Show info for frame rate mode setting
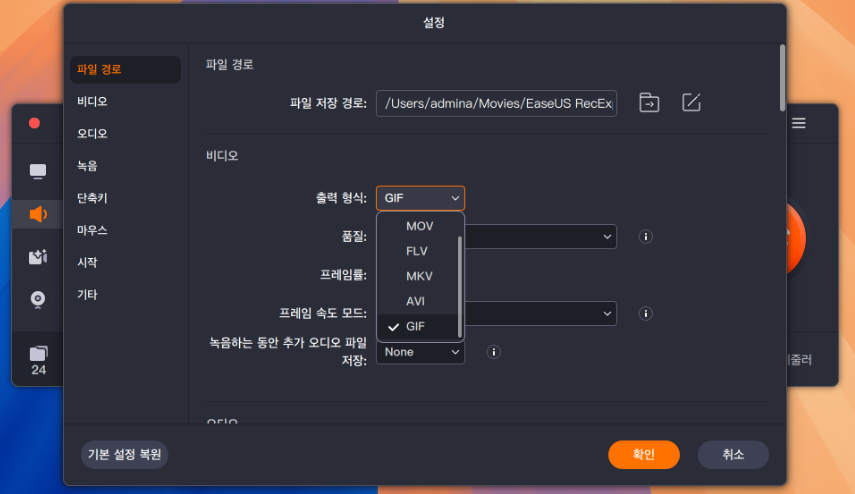This screenshot has height=494, width=855. 646,314
